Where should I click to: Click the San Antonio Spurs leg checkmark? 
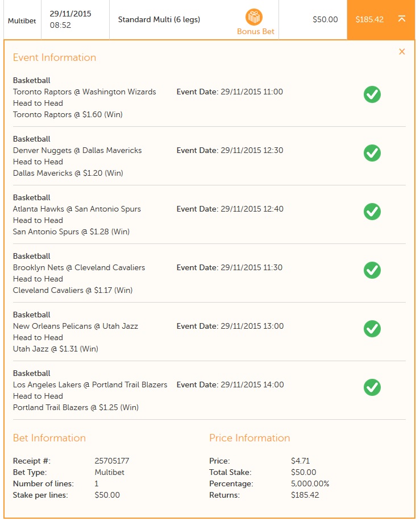click(372, 212)
